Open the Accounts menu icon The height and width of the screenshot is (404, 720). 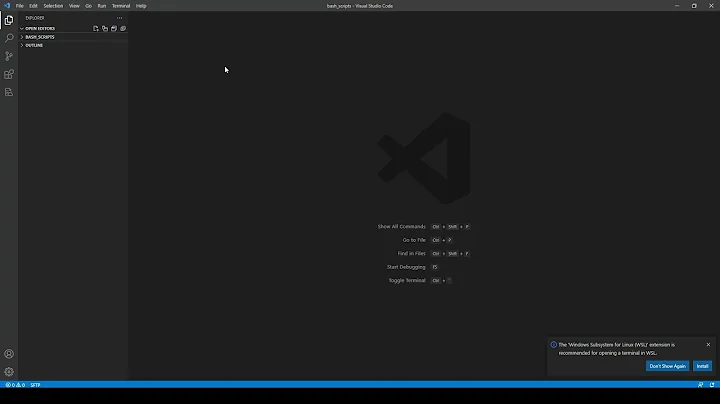tap(9, 354)
